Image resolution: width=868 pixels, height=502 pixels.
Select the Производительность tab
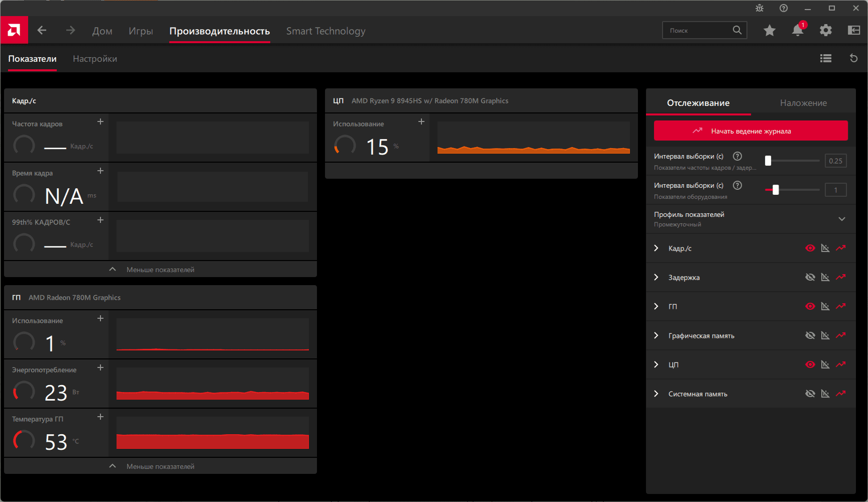(220, 31)
